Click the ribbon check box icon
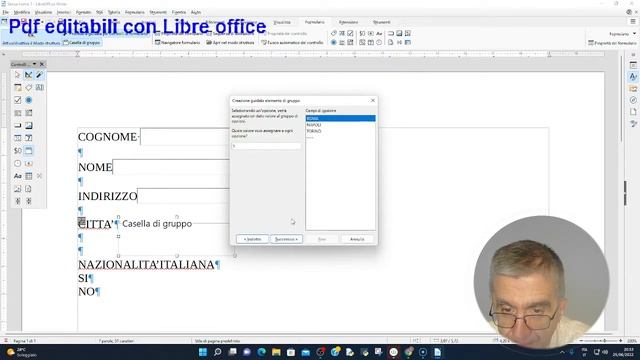This screenshot has width=640, height=360. (x=350, y=33)
